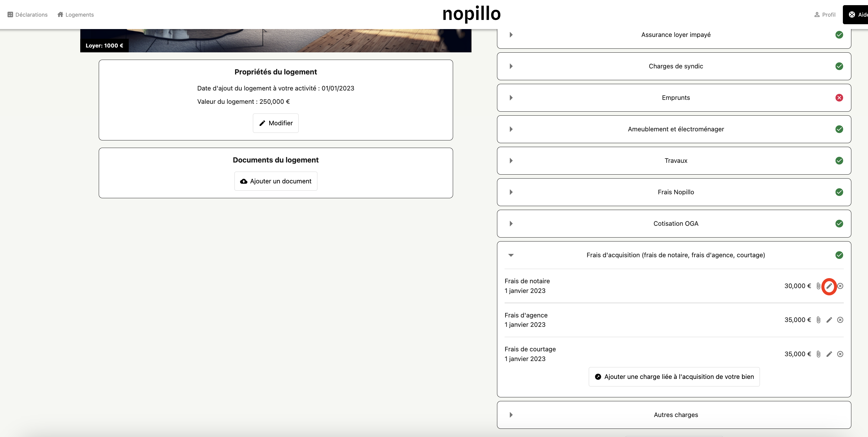Expand the Emprunts section

[511, 98]
